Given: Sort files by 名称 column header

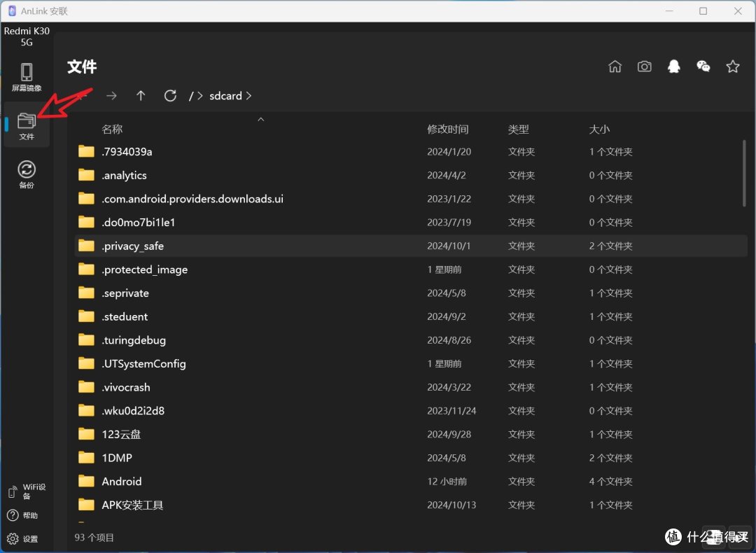Looking at the screenshot, I should coord(112,129).
